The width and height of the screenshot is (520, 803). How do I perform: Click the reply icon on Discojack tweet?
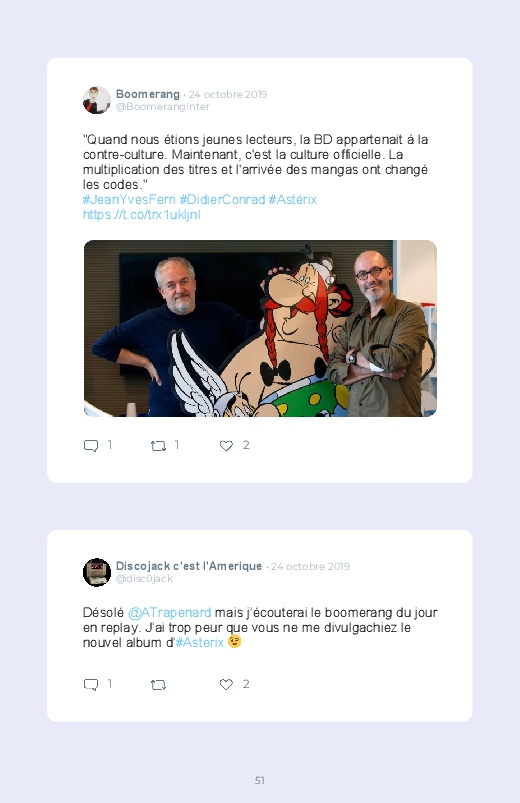pyautogui.click(x=91, y=685)
